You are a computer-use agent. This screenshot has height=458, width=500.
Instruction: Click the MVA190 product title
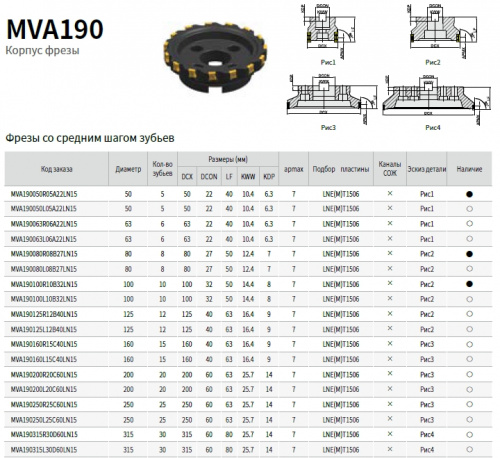(55, 29)
